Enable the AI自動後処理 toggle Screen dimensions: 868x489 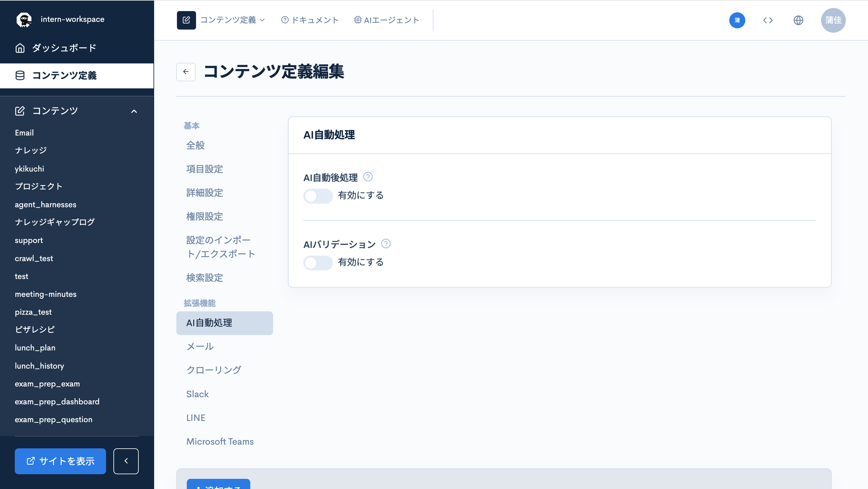click(318, 196)
